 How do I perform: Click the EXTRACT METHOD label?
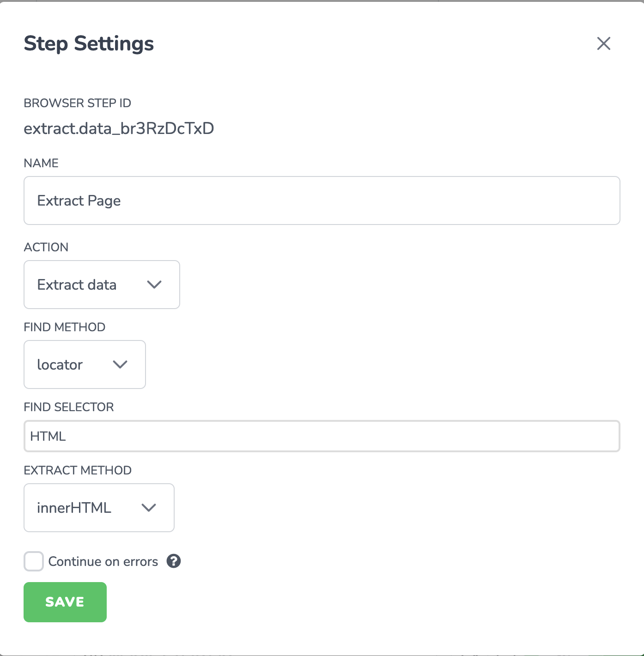(78, 470)
